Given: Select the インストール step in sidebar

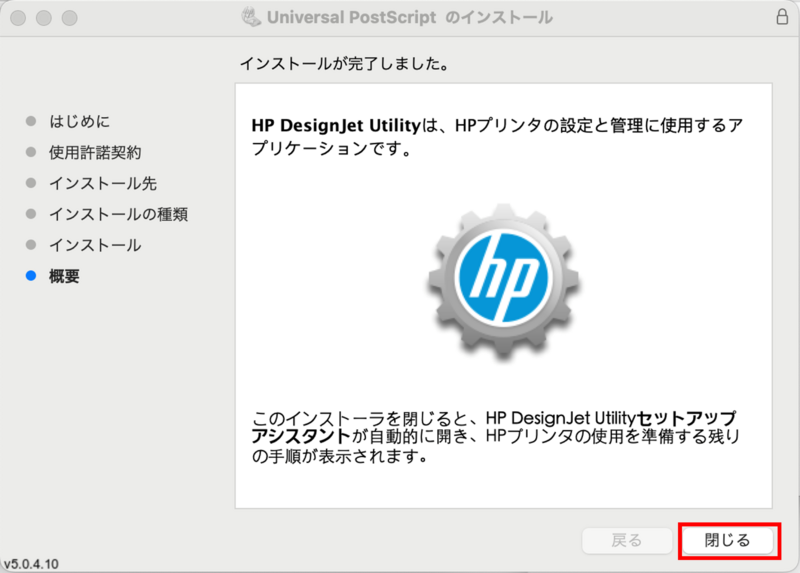Looking at the screenshot, I should click(x=95, y=245).
